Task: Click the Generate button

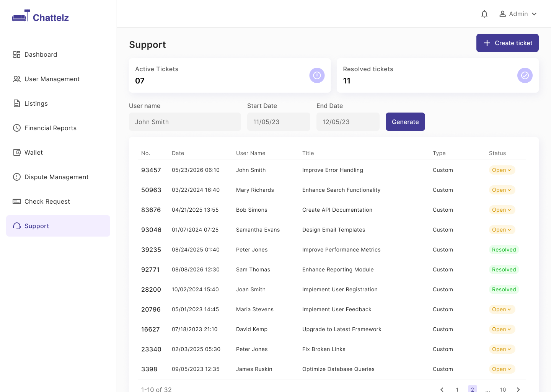Action: click(x=405, y=122)
